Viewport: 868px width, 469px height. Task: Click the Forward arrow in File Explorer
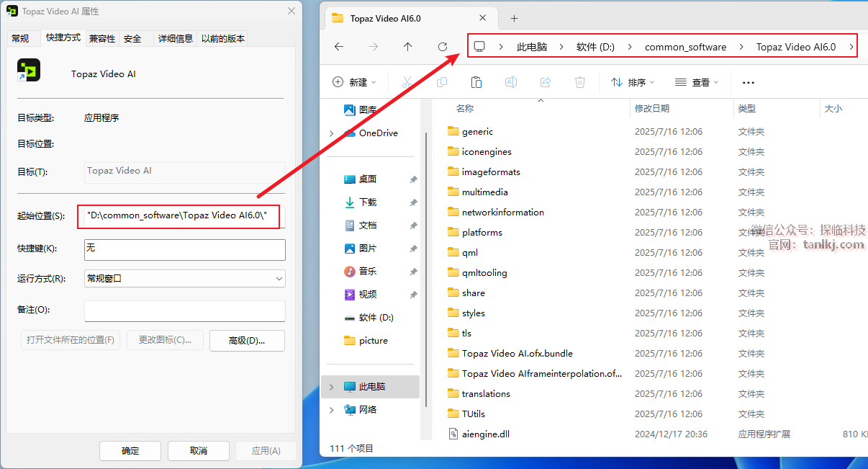click(x=374, y=47)
